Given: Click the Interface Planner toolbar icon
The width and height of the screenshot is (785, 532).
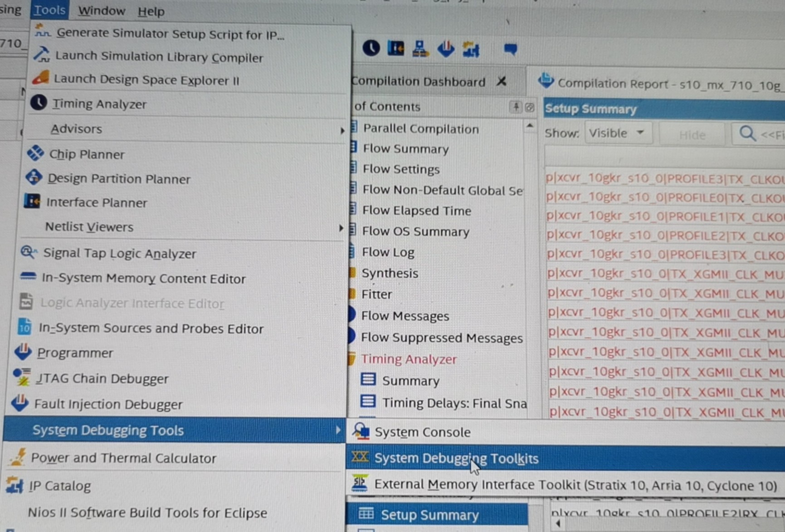Looking at the screenshot, I should (396, 48).
